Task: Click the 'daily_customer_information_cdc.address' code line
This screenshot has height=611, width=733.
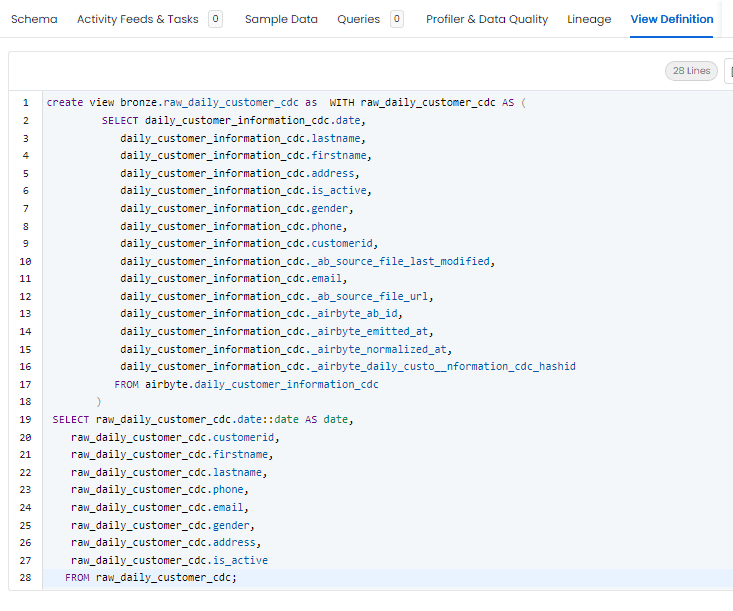Action: click(240, 173)
